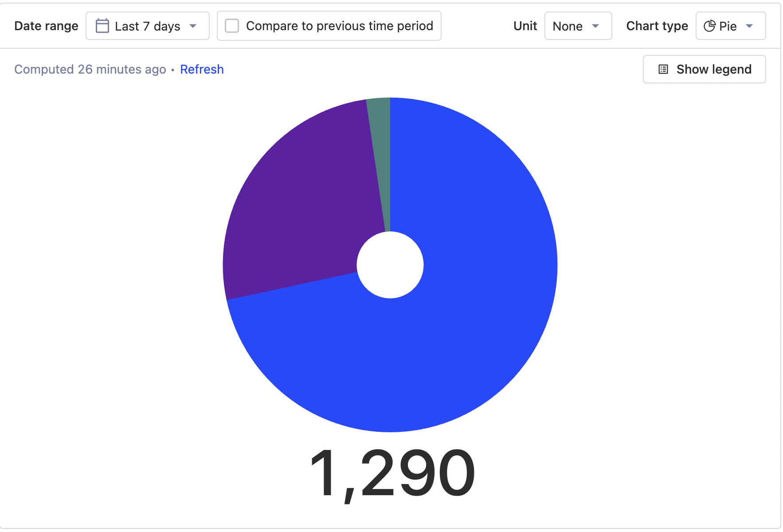This screenshot has height=532, width=783.
Task: Open the Pie chart type dropdown
Action: pos(730,26)
